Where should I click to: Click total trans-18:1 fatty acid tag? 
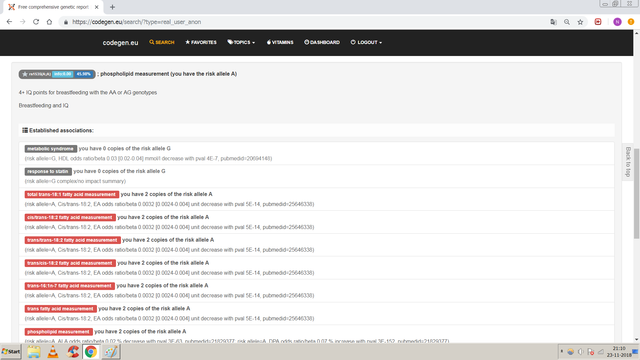[71, 194]
